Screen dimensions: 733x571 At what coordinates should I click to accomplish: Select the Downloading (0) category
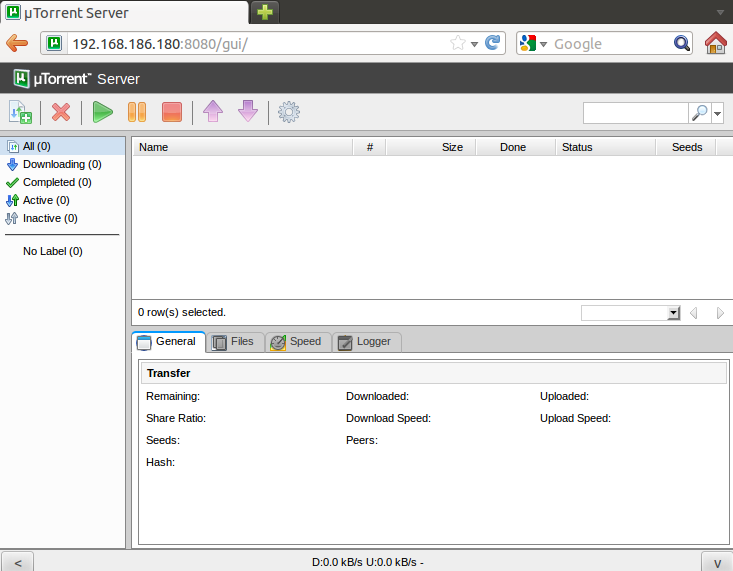pyautogui.click(x=63, y=164)
